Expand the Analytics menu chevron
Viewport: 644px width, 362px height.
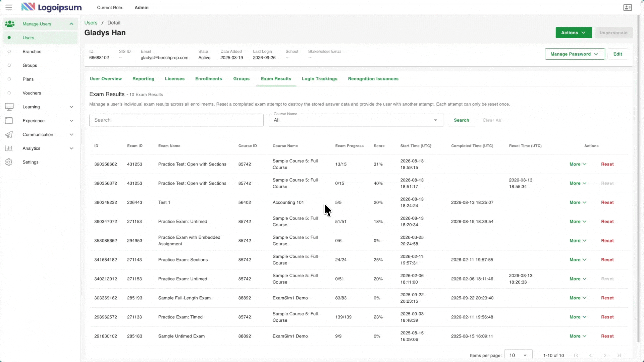[x=71, y=148]
